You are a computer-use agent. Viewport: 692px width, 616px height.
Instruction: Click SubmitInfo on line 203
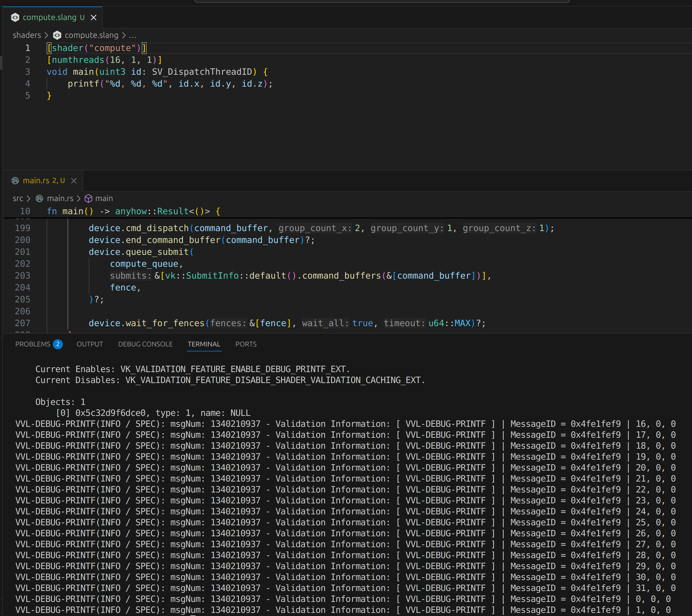point(213,275)
